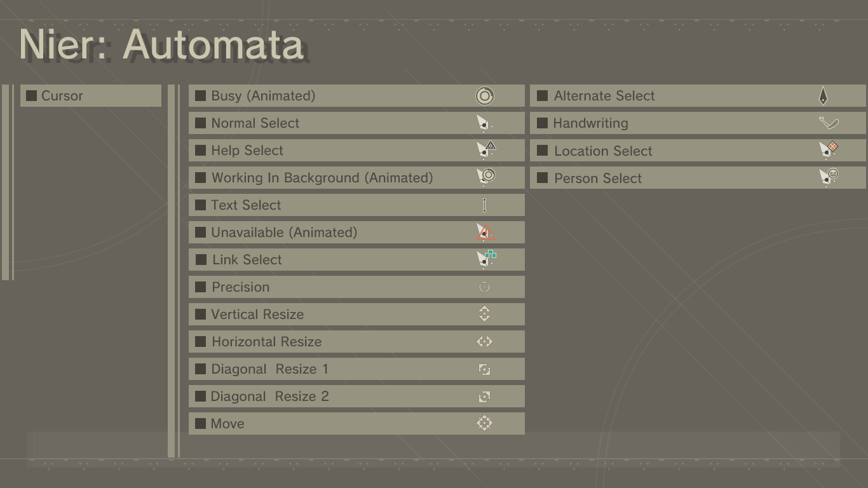
Task: Click the Busy animated cursor ring icon
Action: tap(484, 96)
